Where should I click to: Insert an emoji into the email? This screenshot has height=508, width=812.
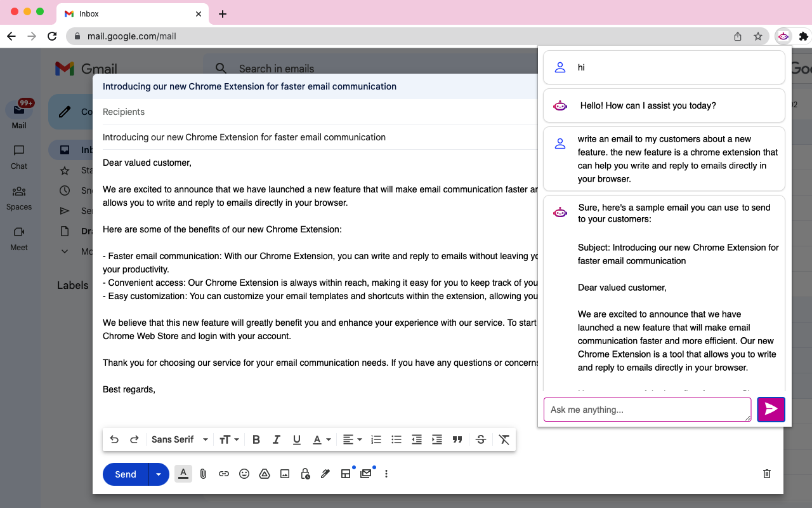tap(244, 474)
